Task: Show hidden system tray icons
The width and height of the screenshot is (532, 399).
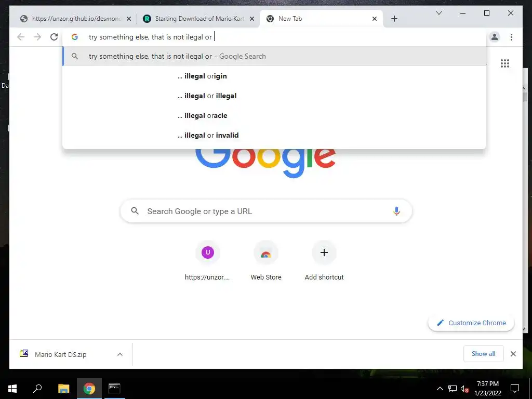Action: (440, 389)
